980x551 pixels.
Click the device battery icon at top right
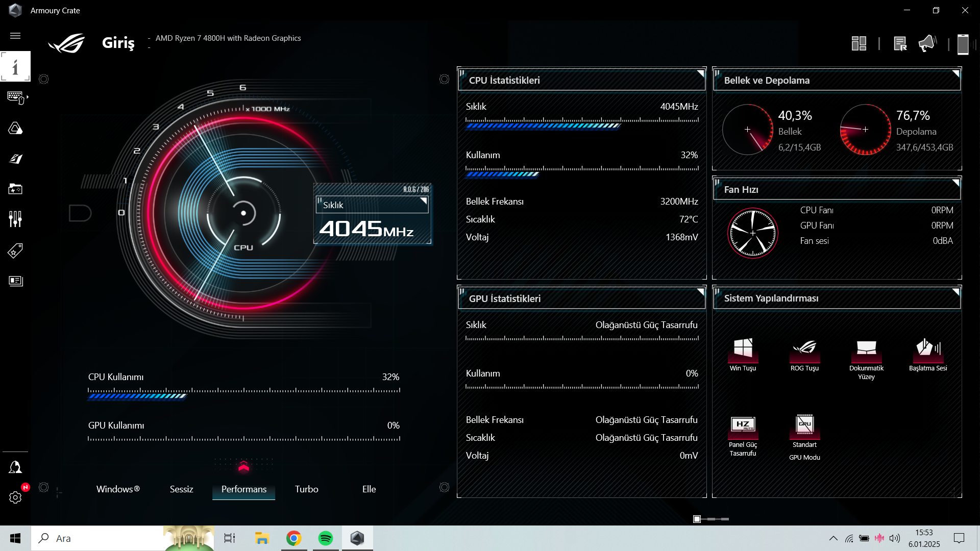(963, 44)
